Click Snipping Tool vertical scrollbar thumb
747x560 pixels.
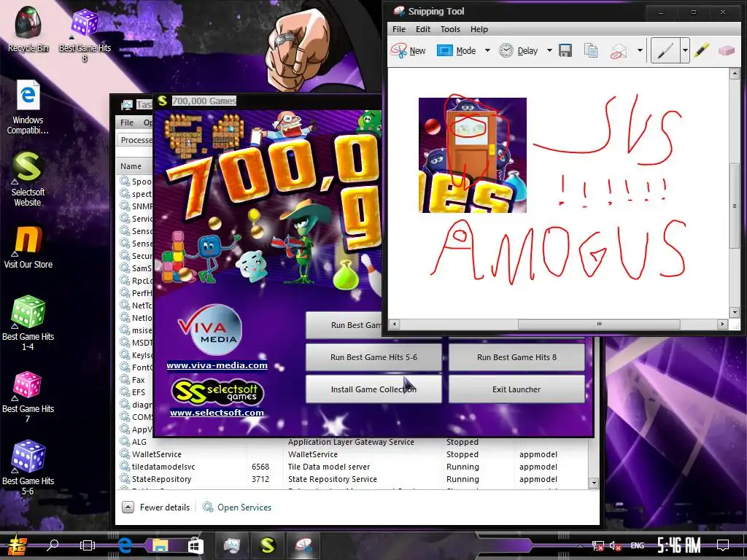pos(734,206)
